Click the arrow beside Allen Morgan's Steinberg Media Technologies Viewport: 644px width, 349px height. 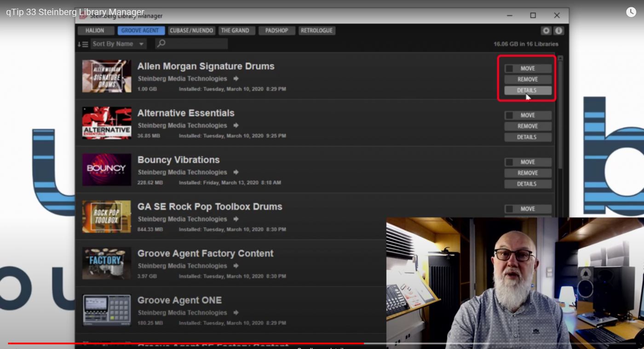point(236,79)
